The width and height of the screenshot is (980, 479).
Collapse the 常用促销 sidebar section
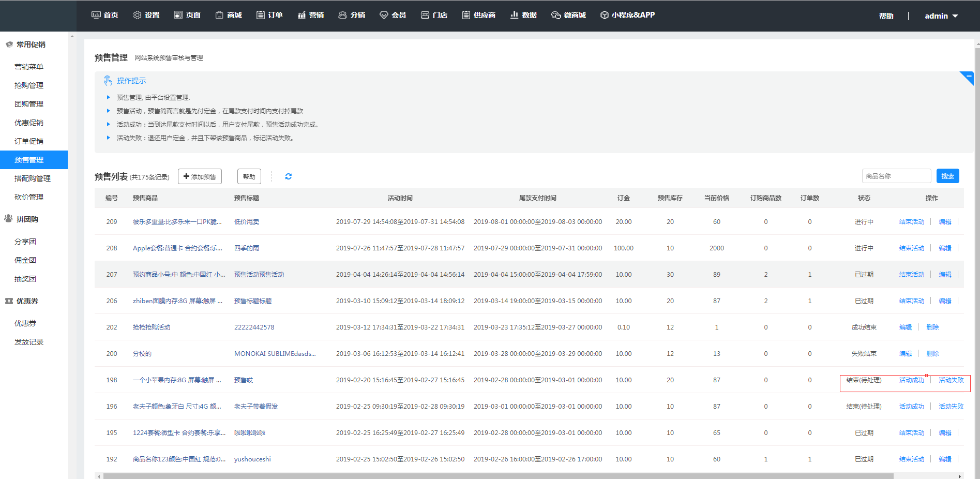coord(31,44)
